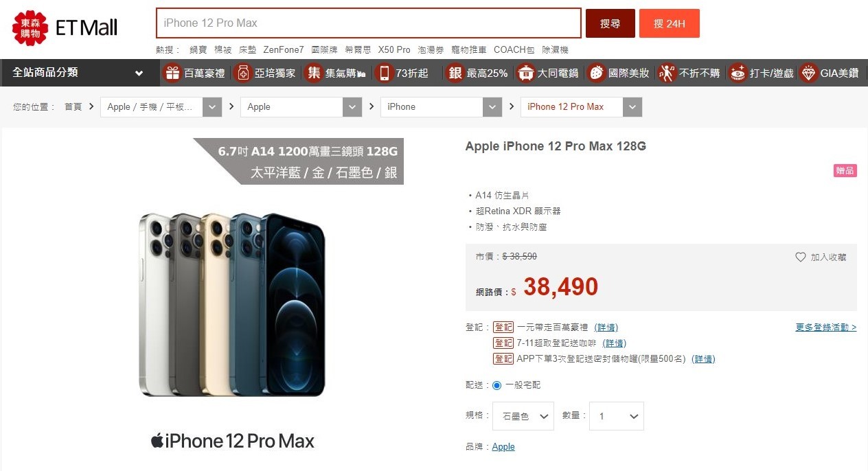Click the 73折起 phone icon
Screen dimensions: 868x471
coord(385,73)
